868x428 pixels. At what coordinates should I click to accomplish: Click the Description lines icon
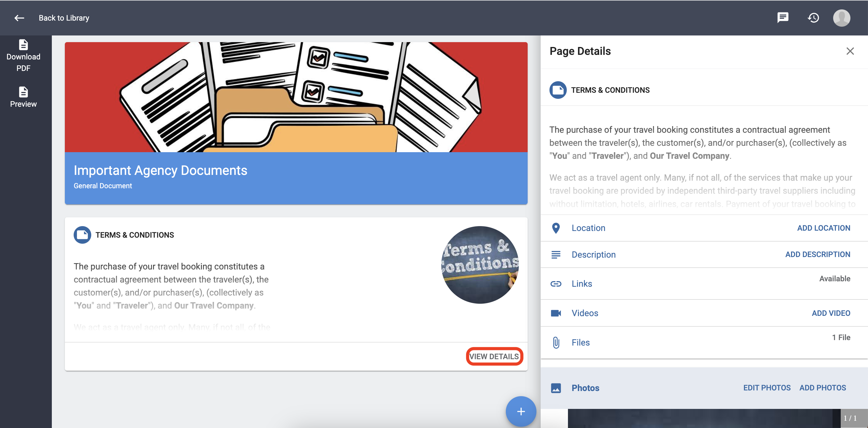click(x=556, y=254)
